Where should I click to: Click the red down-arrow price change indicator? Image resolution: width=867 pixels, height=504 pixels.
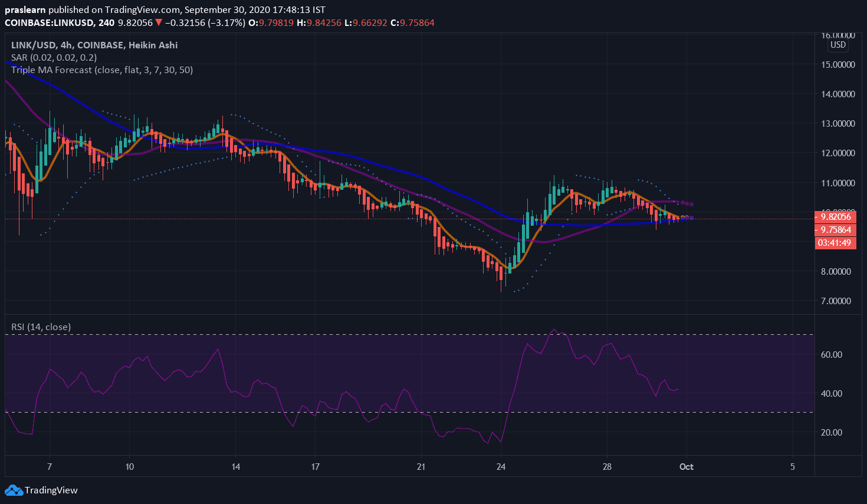(x=159, y=23)
